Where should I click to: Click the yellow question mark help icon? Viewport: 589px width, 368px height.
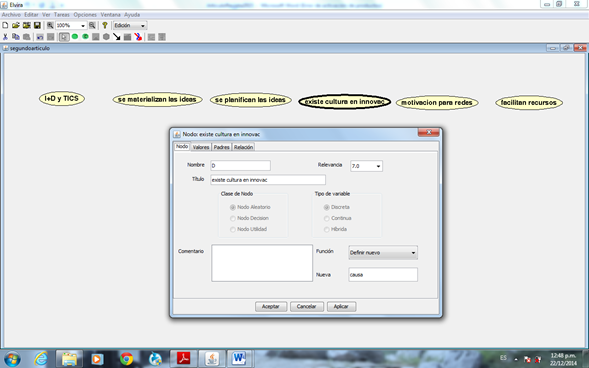(105, 25)
